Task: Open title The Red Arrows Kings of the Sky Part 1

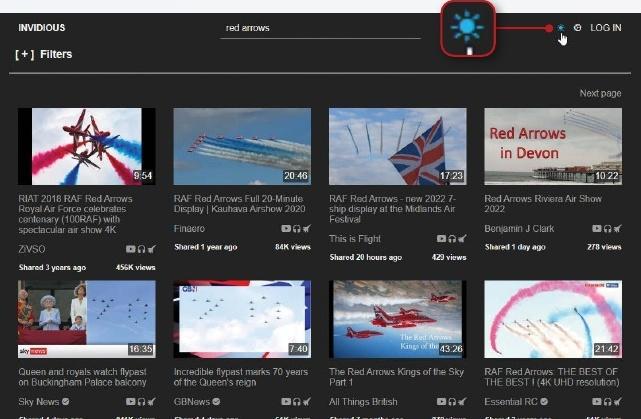Action: point(397,377)
